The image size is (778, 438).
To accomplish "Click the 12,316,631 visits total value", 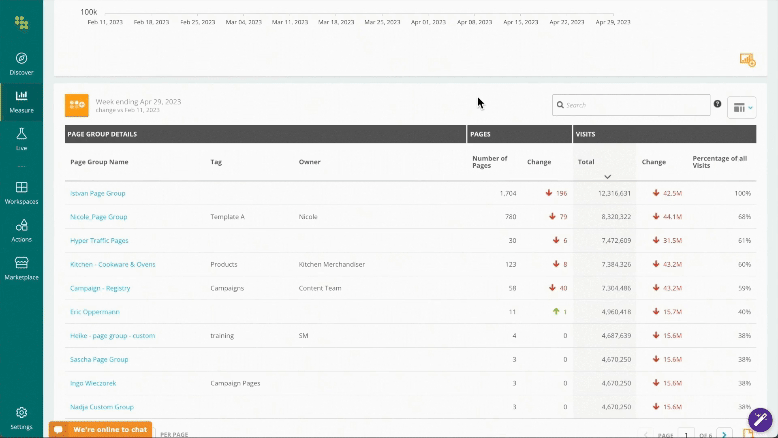I will tap(614, 193).
